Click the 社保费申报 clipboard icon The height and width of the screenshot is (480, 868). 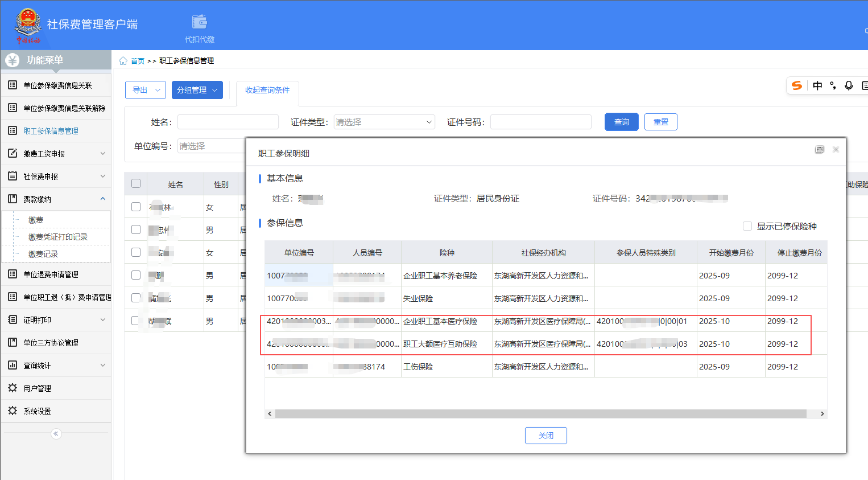coord(13,177)
